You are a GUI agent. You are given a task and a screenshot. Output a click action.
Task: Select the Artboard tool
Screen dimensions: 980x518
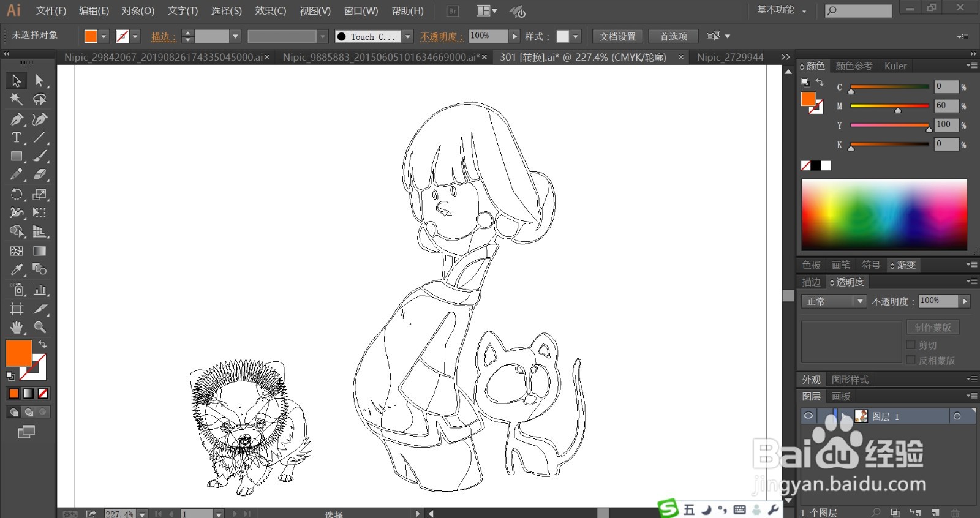pyautogui.click(x=17, y=309)
